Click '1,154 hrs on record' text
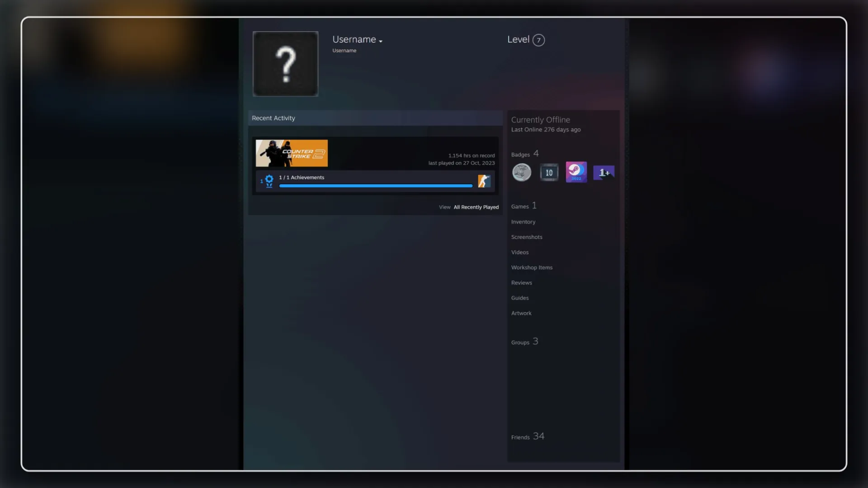 [472, 155]
